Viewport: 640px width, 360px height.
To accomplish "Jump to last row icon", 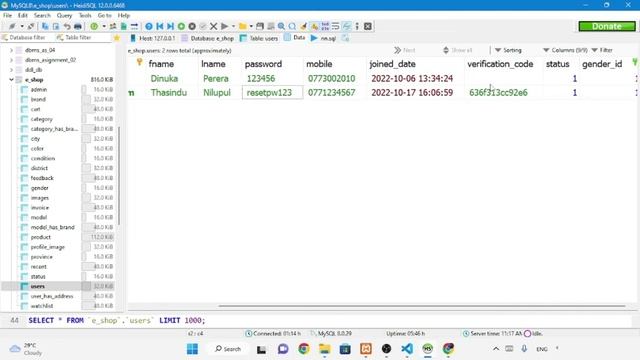I will [171, 27].
